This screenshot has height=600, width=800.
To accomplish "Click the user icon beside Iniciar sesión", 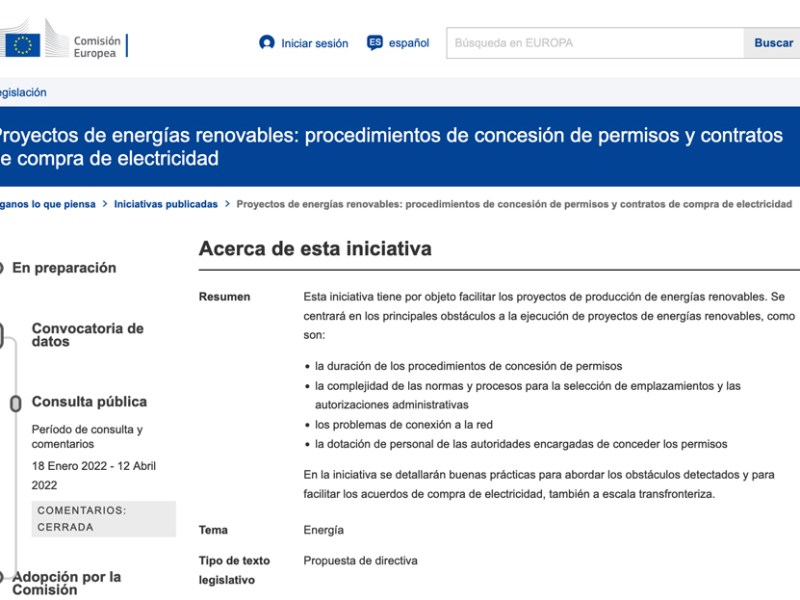I will 266,43.
